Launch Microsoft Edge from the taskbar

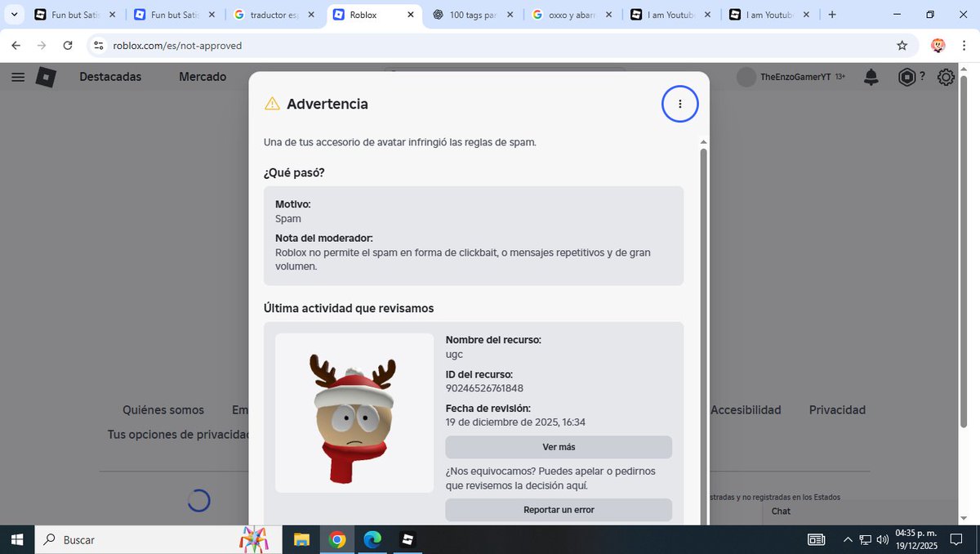372,539
